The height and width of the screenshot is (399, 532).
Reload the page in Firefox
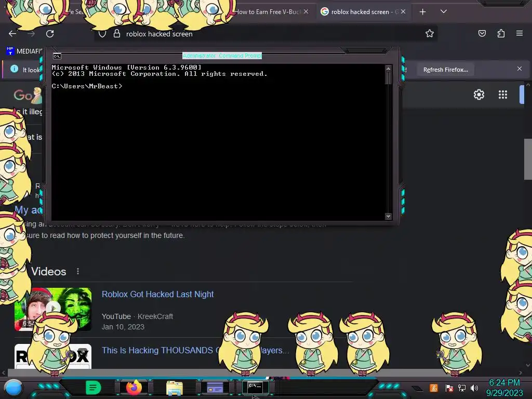[50, 34]
